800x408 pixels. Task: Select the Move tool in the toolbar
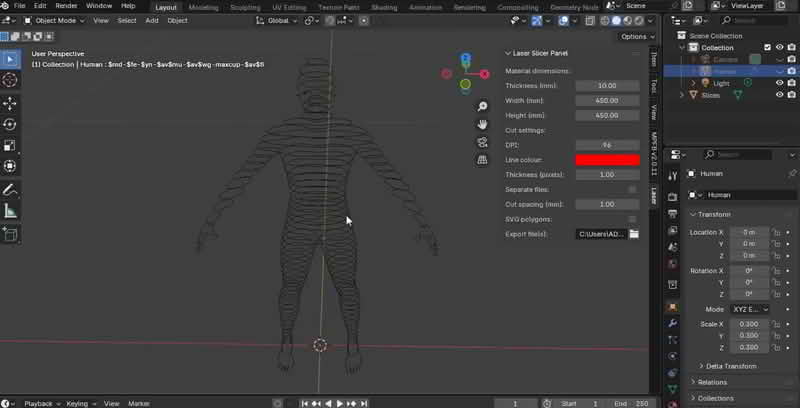10,103
